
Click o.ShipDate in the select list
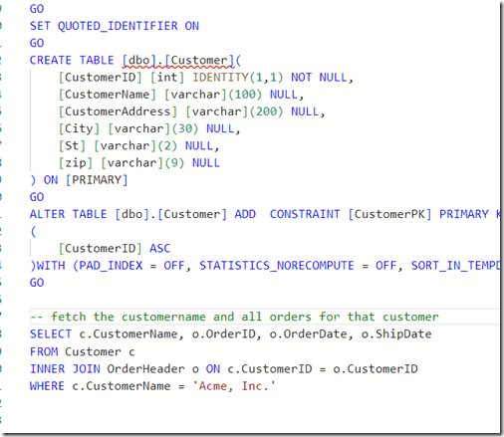tap(396, 333)
